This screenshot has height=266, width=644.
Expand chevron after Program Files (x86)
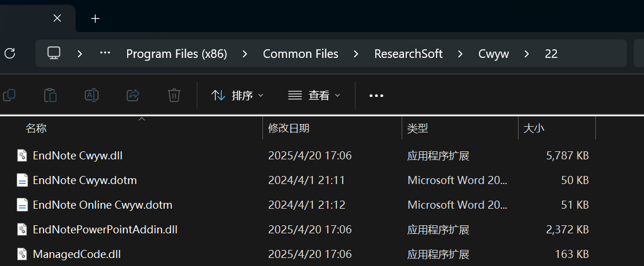coord(245,53)
